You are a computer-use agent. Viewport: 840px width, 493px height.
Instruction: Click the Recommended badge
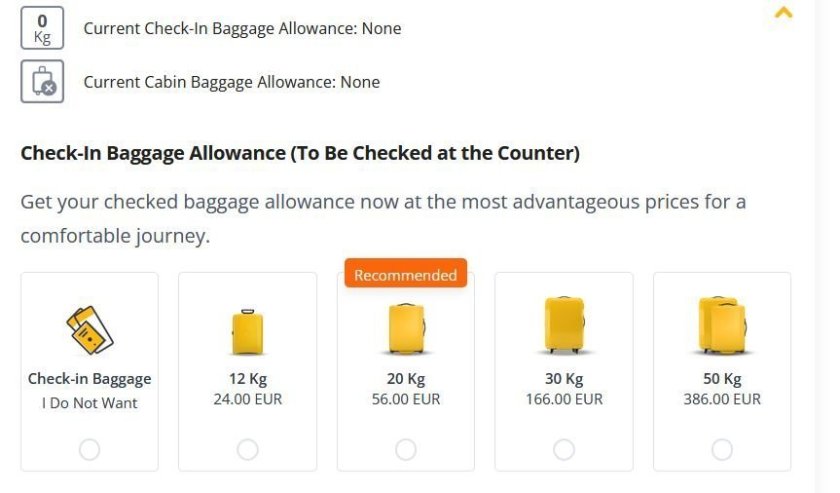pos(405,275)
